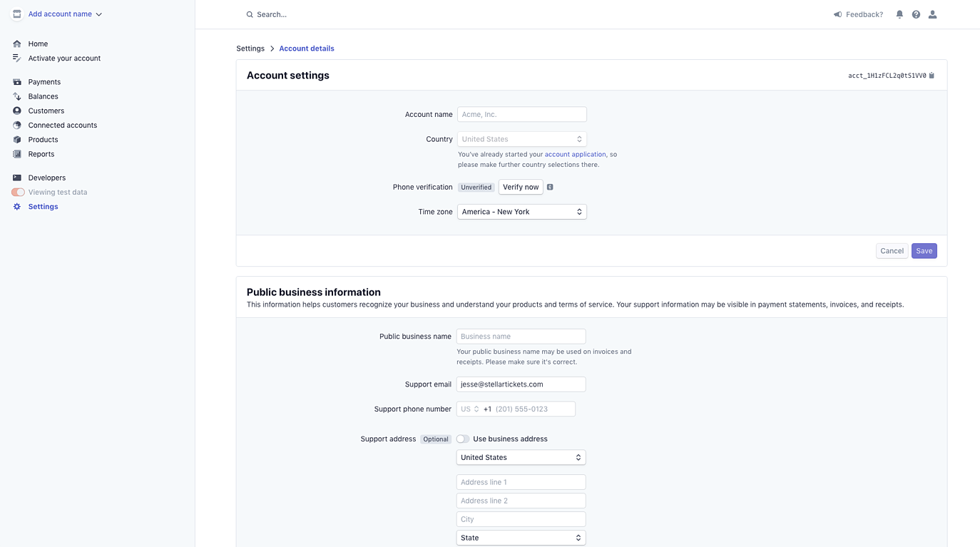980x547 pixels.
Task: Click the Unverified status badge
Action: 476,188
